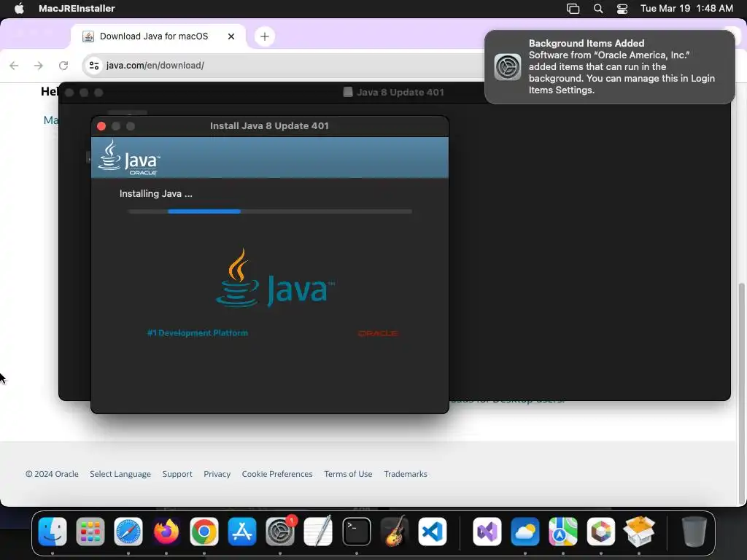Launch GarageBand from the Dock
747x560 pixels.
[x=395, y=532]
